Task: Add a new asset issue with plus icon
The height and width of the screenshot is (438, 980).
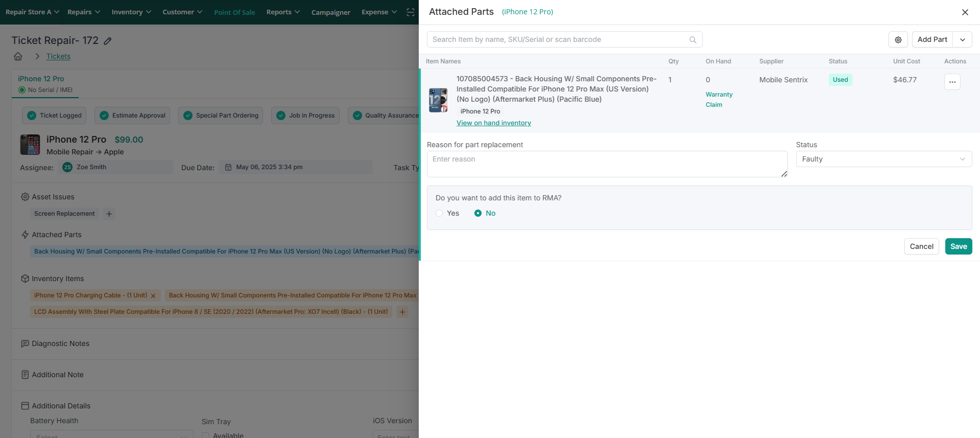Action: 109,214
